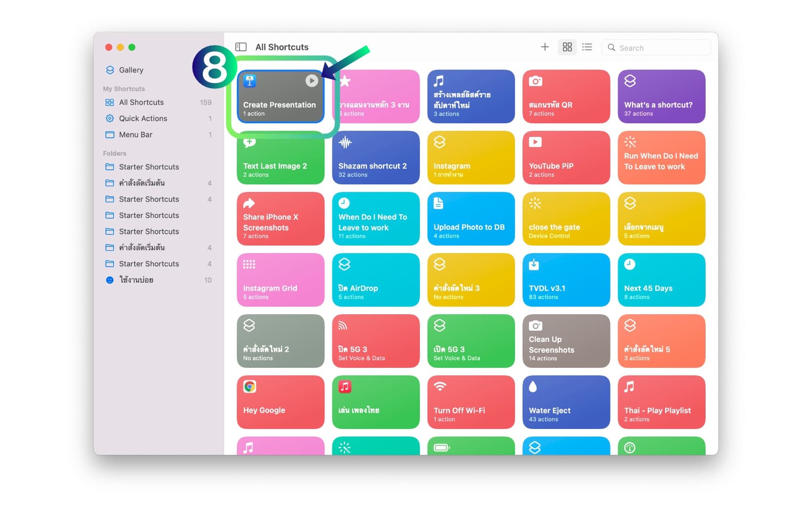Run the Create Presentation shortcut play button
This screenshot has width=812, height=508.
click(x=311, y=81)
